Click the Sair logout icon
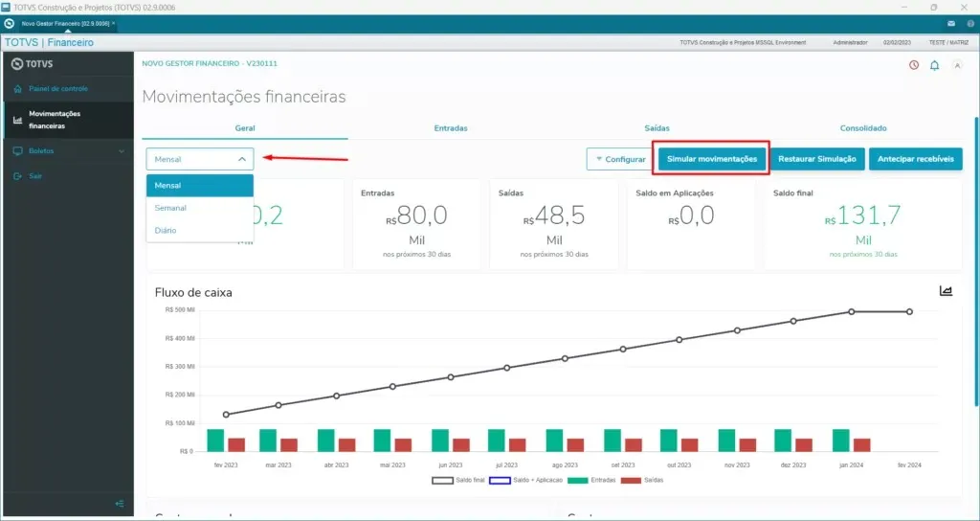 click(x=17, y=176)
